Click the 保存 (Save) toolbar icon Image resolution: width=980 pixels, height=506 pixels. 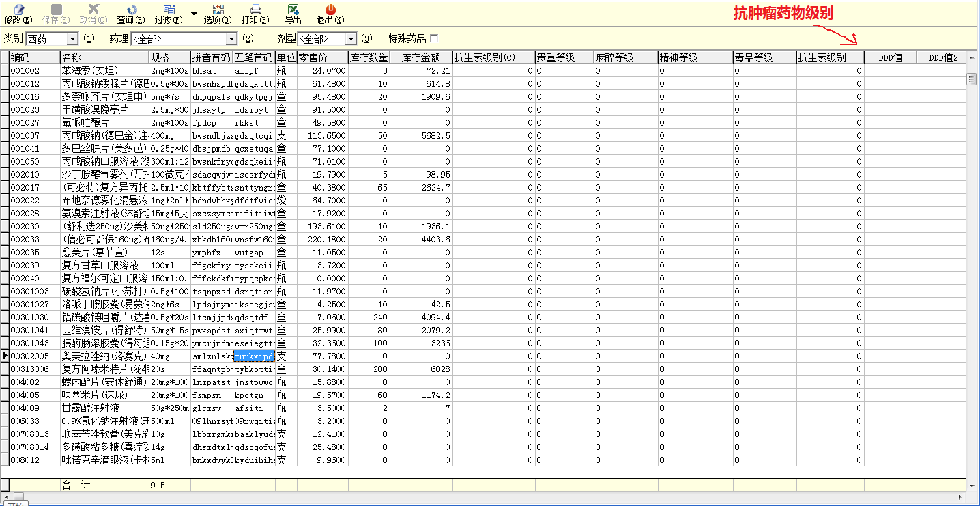click(56, 14)
